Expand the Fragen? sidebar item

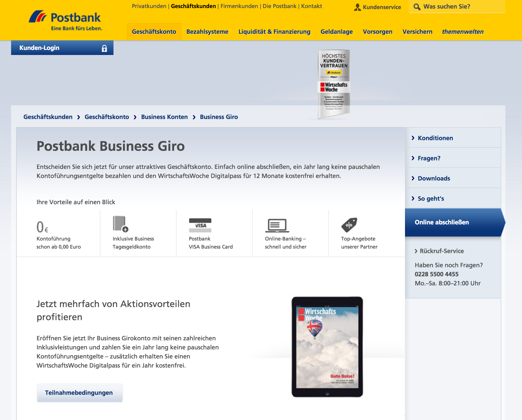pos(453,158)
